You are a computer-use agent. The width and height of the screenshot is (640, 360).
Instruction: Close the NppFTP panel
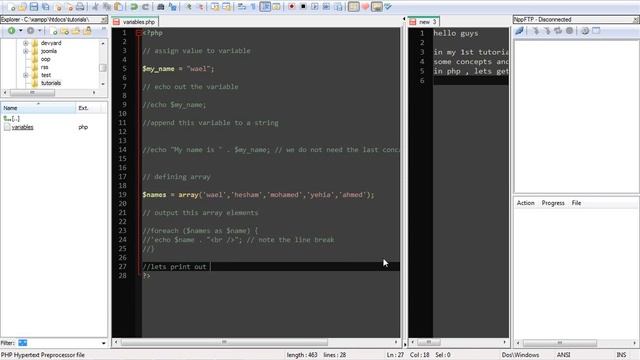636,20
